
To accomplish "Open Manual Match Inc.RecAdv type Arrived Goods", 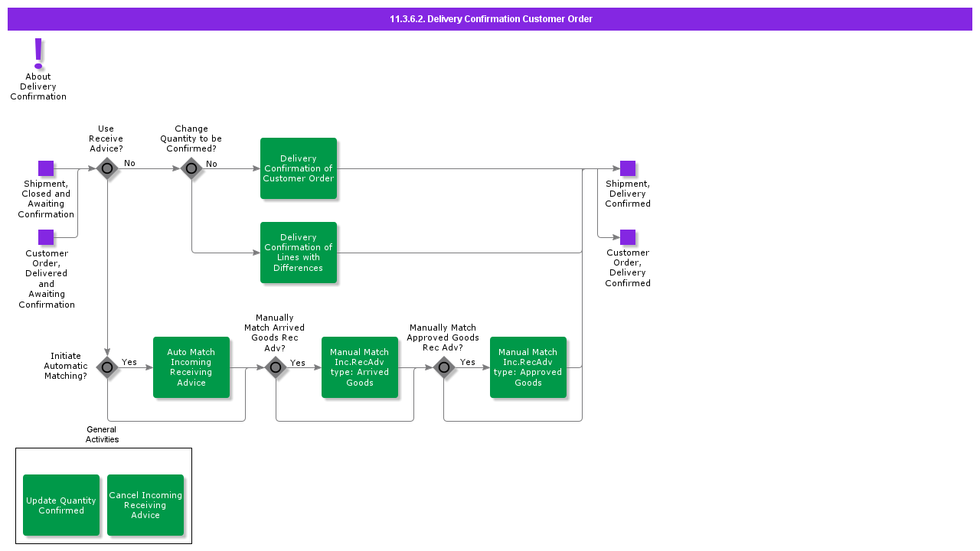I will (x=360, y=367).
